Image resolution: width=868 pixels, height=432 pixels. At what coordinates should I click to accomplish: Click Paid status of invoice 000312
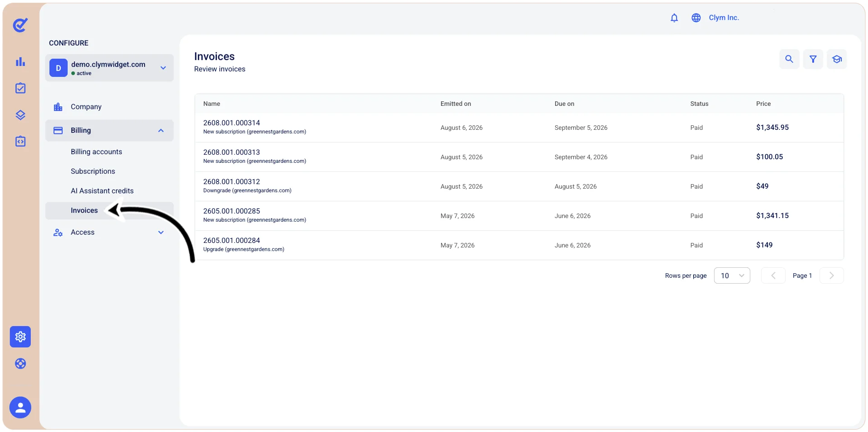pos(696,186)
